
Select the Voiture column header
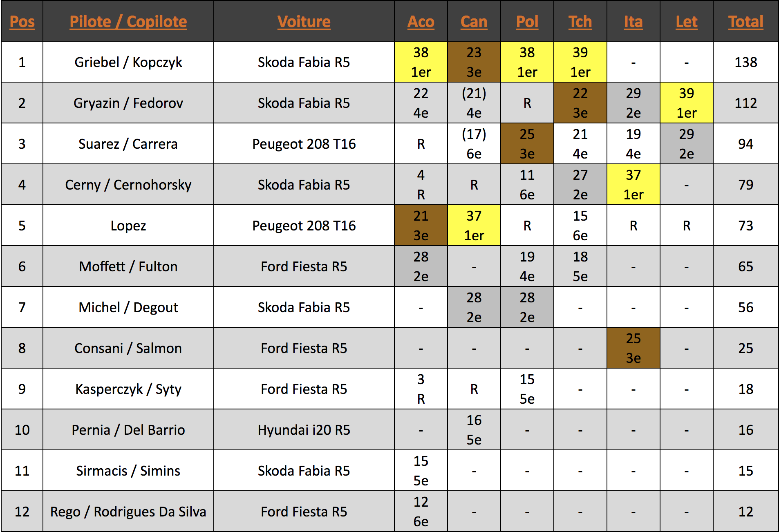[x=304, y=22]
